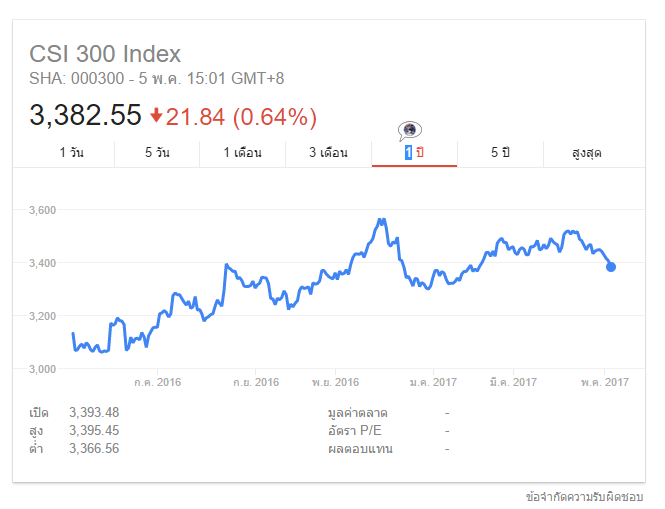Screen dimensions: 665x509
Task: Click the เปิด value 3,393.48
Action: pos(94,413)
